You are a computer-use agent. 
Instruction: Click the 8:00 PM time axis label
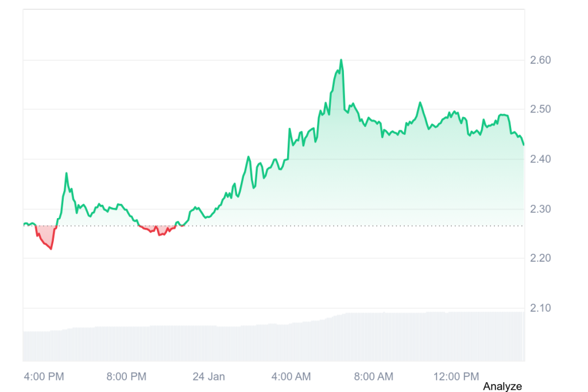click(x=126, y=377)
